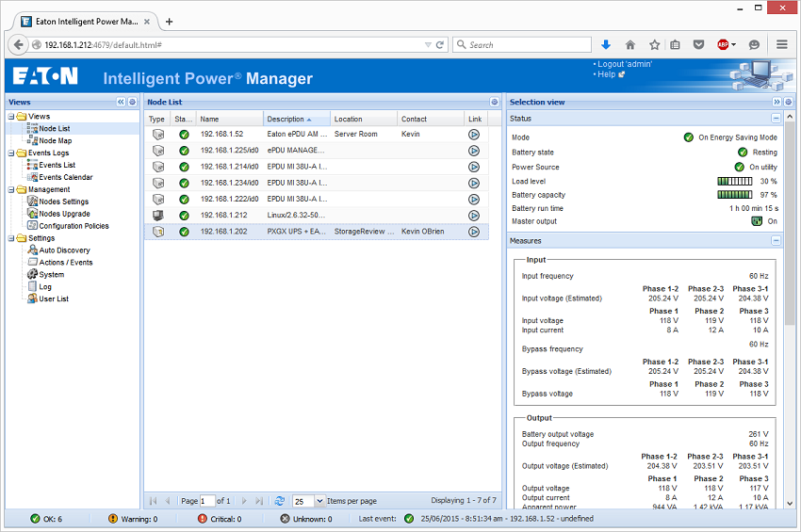
Task: Open Views panel settings gear
Action: click(132, 102)
